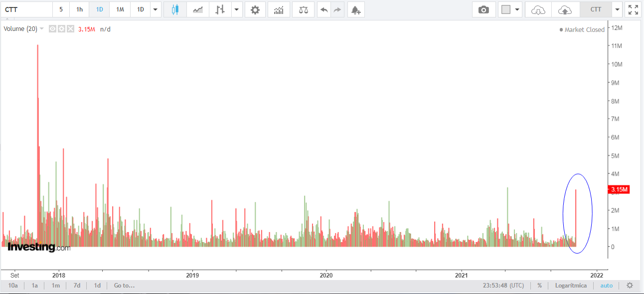Click the add alert bell icon
This screenshot has width=644, height=294.
[x=355, y=9]
